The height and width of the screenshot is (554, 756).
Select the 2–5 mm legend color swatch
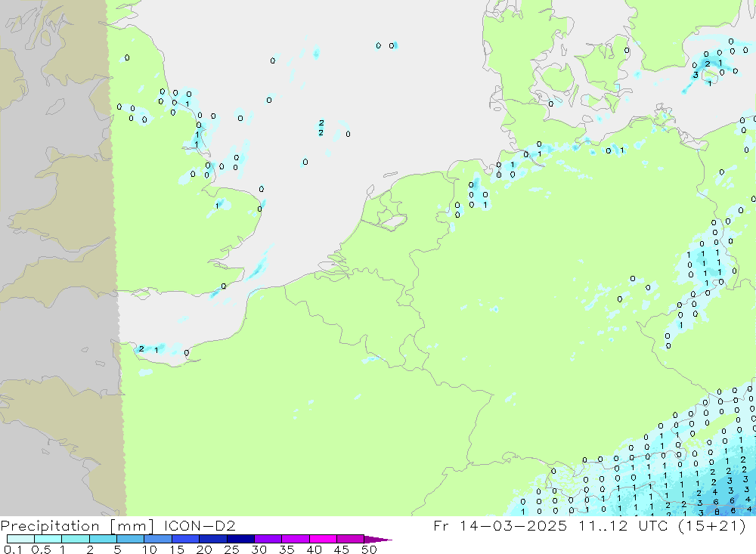pos(103,539)
